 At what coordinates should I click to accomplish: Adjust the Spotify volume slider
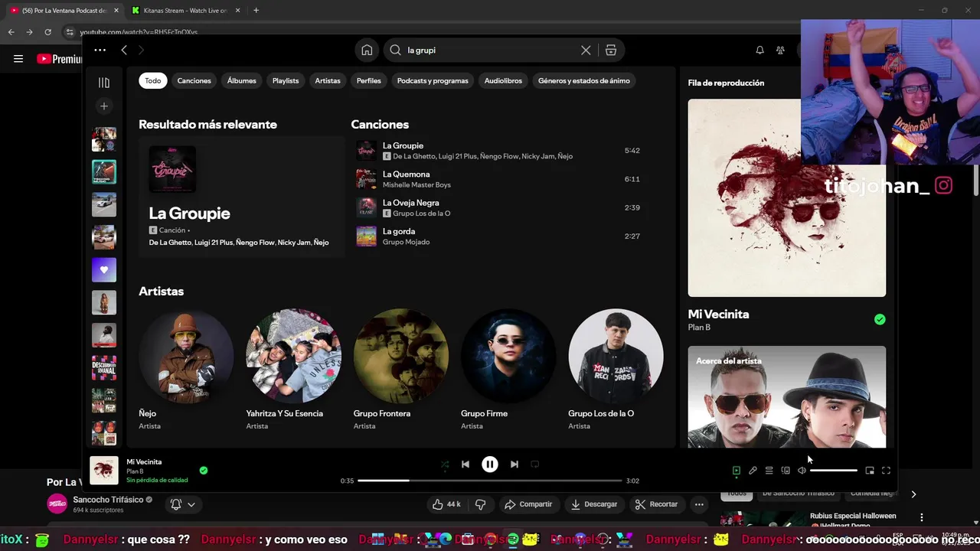coord(834,471)
